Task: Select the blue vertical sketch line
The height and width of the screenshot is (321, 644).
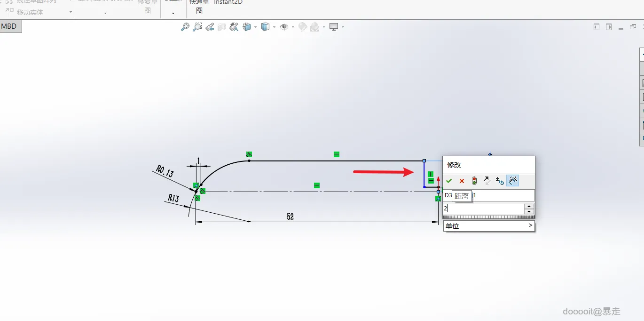Action: (424, 174)
